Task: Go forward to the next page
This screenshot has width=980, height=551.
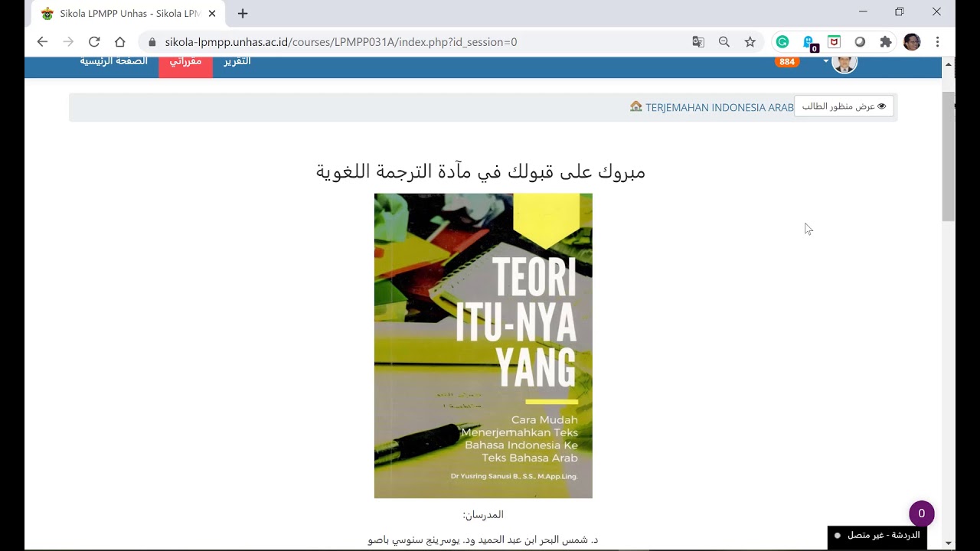Action: coord(68,42)
